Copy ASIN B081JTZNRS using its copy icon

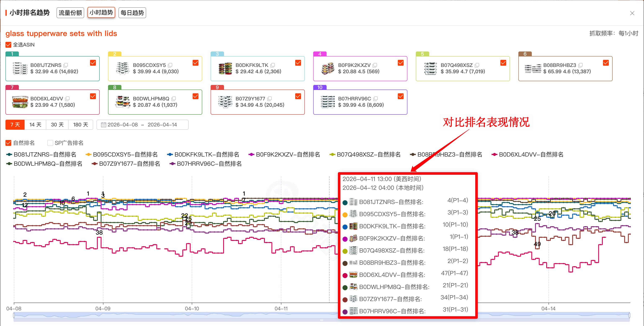[66, 65]
